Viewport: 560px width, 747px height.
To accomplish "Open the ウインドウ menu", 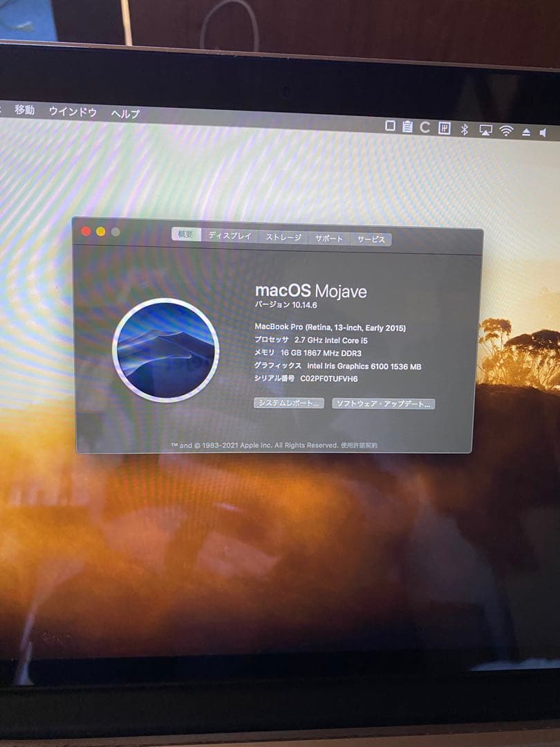I will coord(72,112).
